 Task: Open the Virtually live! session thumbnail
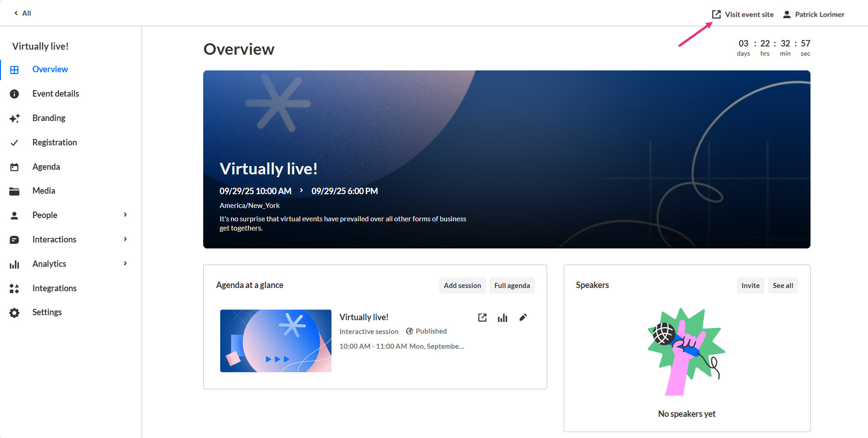276,341
